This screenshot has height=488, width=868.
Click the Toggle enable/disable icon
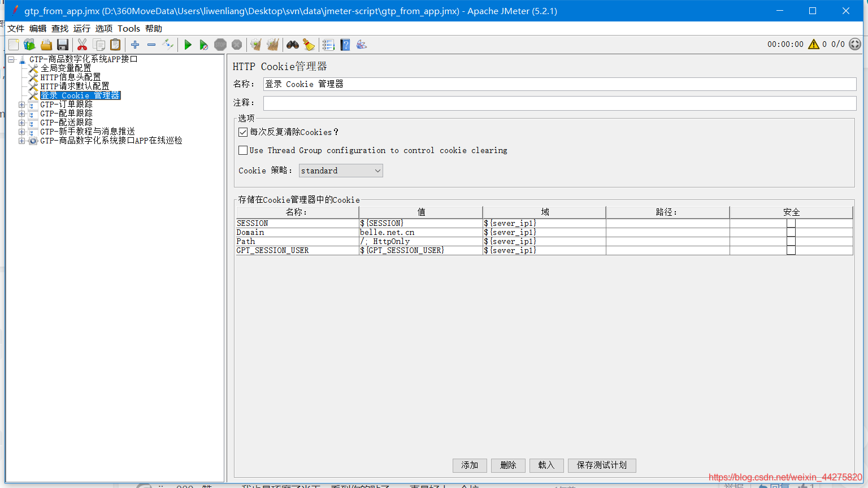click(168, 45)
